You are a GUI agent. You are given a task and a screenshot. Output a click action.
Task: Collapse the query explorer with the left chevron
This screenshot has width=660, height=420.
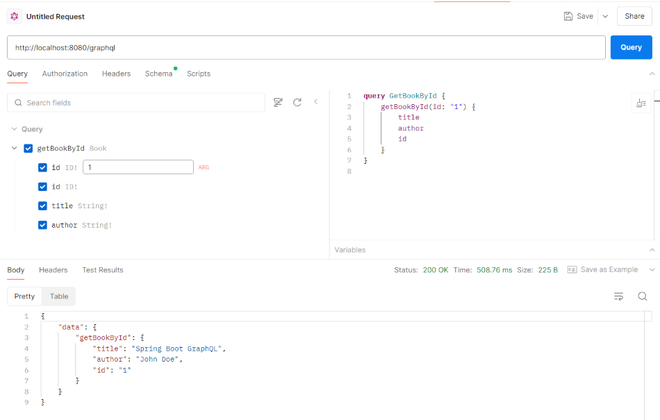(x=316, y=102)
